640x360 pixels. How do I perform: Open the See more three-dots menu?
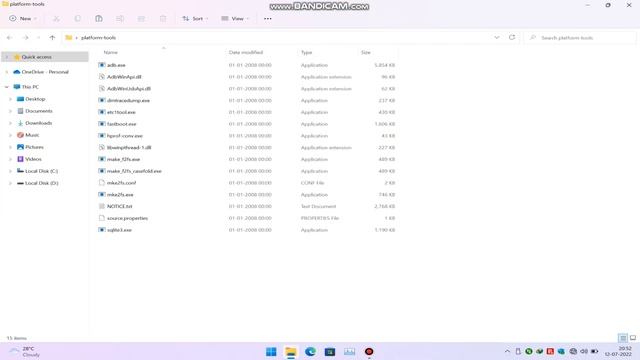[x=268, y=19]
